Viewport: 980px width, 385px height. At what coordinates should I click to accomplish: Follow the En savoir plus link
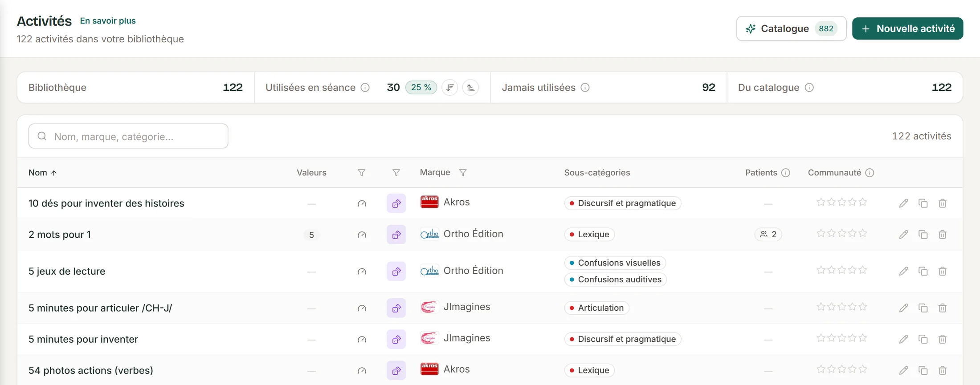108,20
